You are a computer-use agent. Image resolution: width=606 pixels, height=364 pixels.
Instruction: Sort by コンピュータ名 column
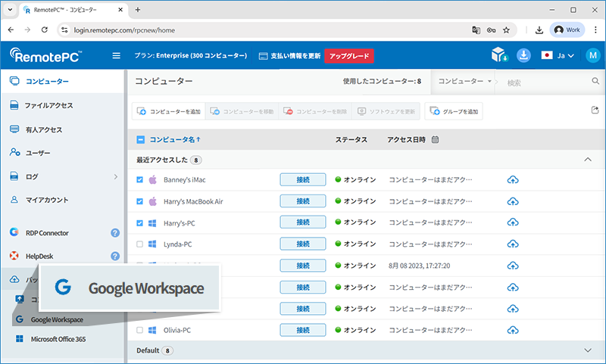tap(175, 139)
